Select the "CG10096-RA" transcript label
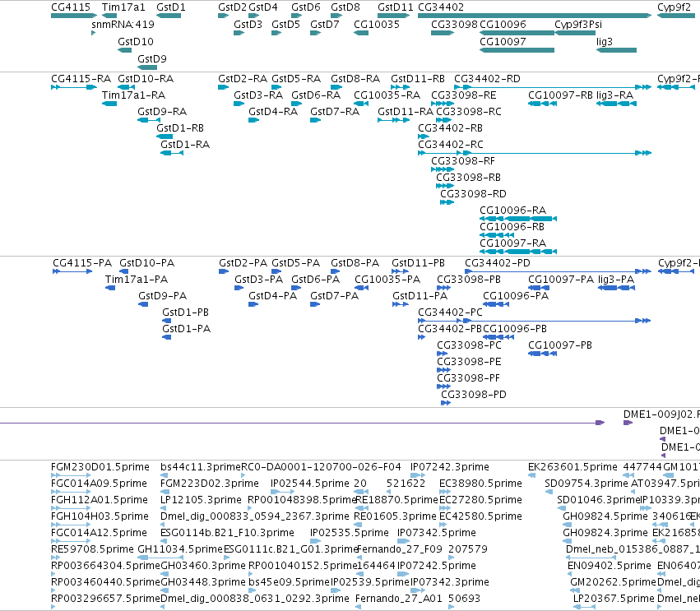The height and width of the screenshot is (611, 700). click(513, 211)
